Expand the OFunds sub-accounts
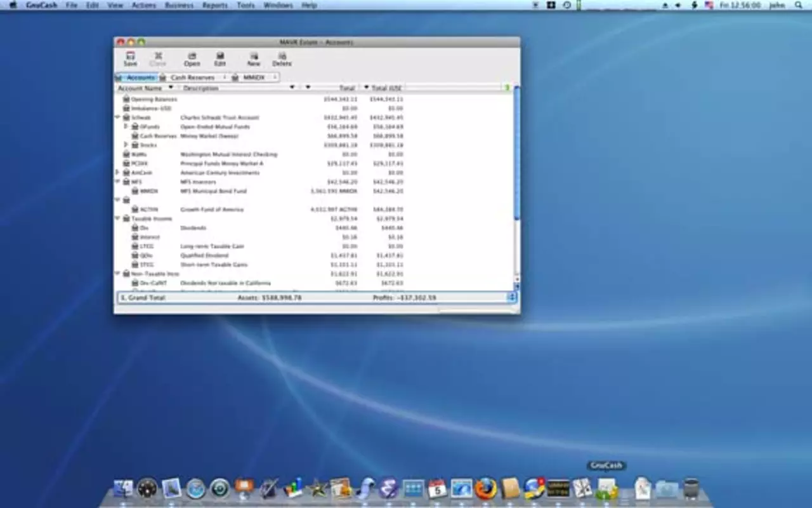The width and height of the screenshot is (812, 508). pos(126,126)
